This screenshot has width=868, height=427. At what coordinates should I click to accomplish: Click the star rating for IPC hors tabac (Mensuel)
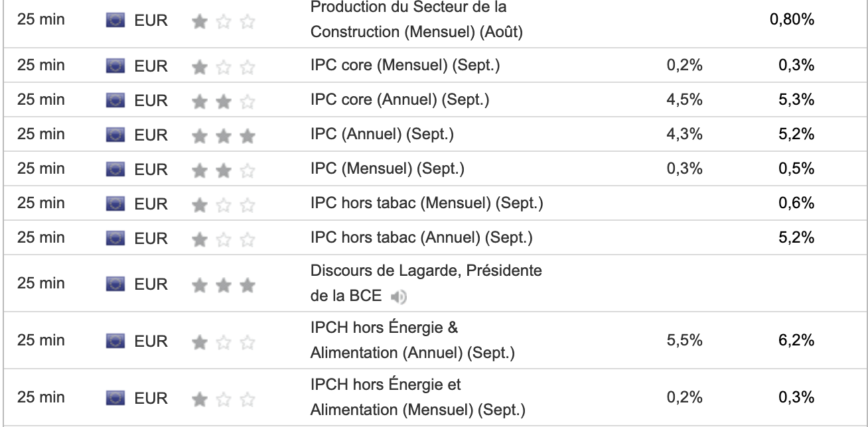point(223,204)
